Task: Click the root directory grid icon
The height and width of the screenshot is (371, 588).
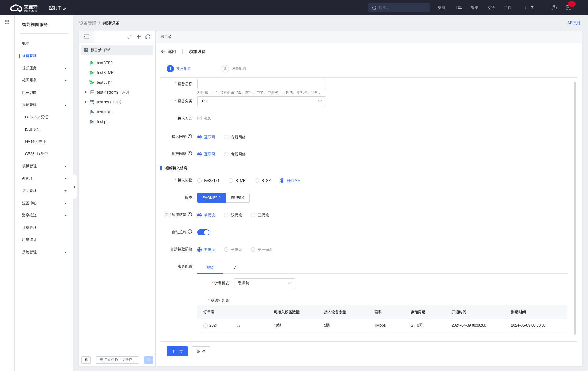Action: pos(86,50)
